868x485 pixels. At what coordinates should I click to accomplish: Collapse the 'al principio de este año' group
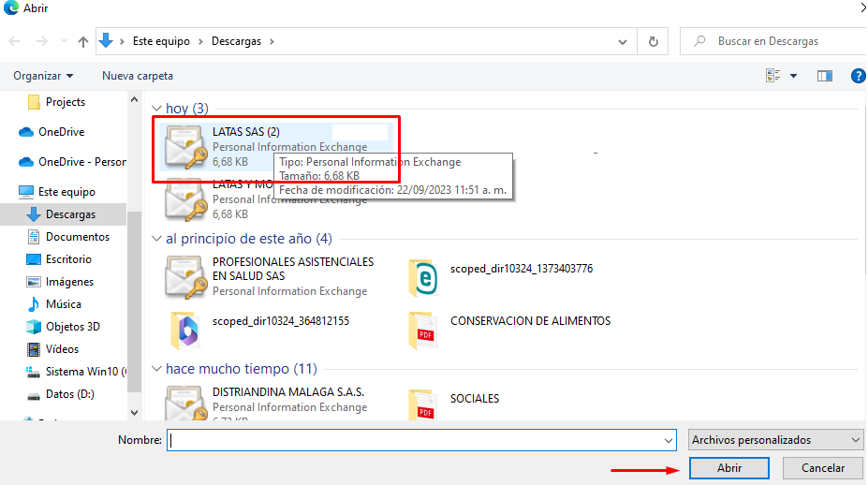click(157, 239)
